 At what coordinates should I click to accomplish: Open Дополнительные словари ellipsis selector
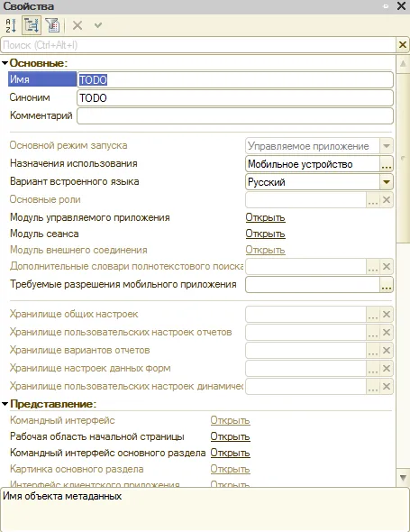coord(373,267)
